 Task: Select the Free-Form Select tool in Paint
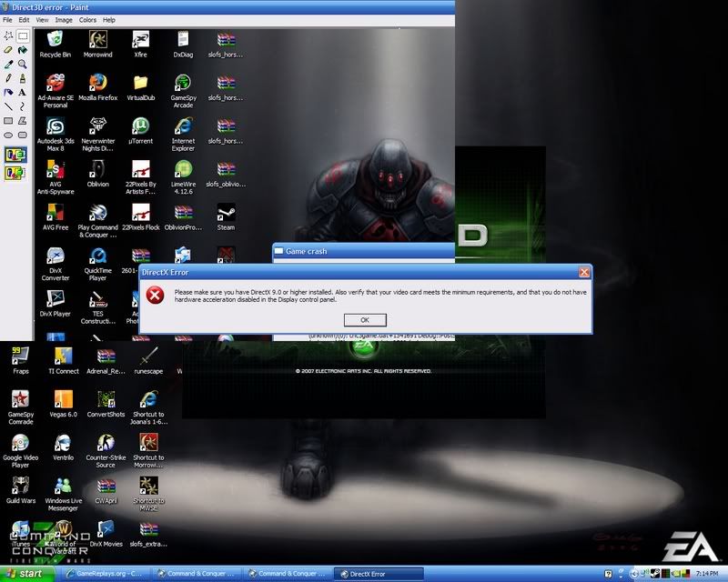click(x=8, y=35)
